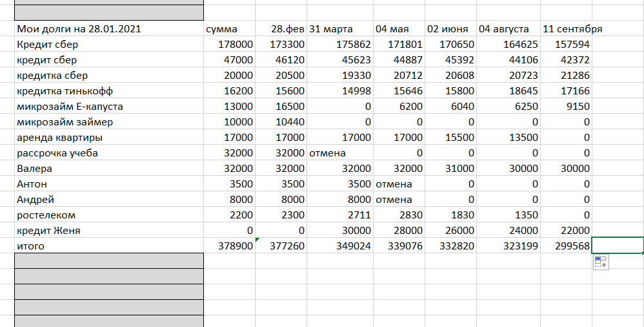Viewport: 644px width, 327px height.
Task: Select the cell with value 10440
Action: click(x=281, y=121)
